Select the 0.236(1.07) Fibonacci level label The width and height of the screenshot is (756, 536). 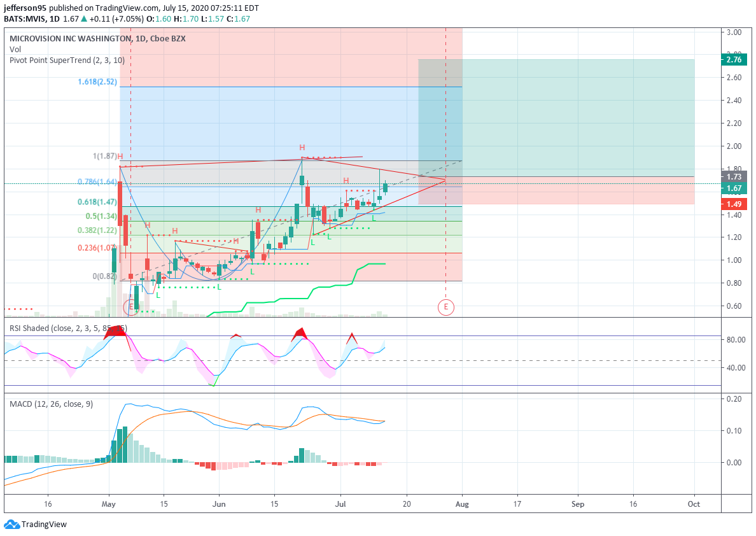tap(97, 248)
